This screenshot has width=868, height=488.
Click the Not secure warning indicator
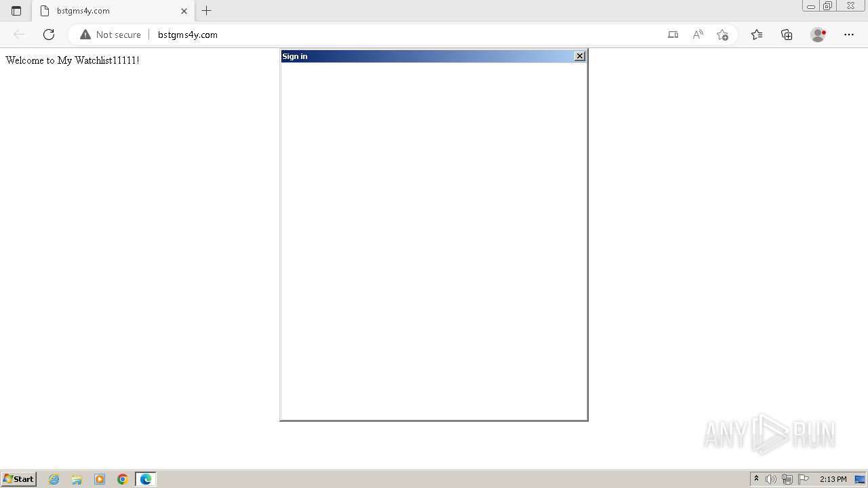[111, 35]
